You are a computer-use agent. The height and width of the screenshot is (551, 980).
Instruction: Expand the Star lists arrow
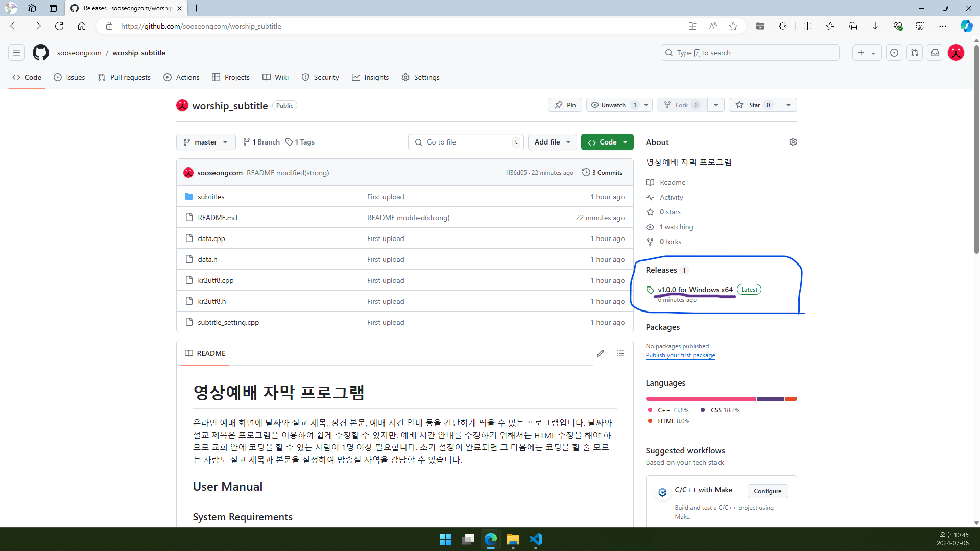[x=788, y=105]
